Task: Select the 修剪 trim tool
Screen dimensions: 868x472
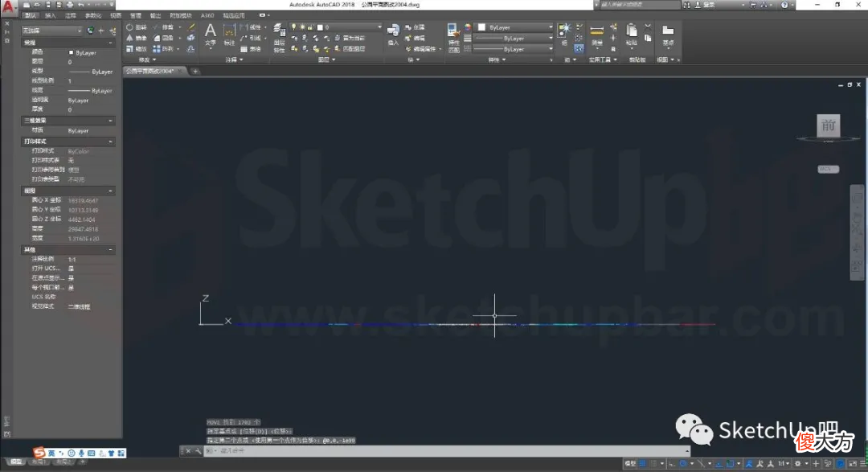Action: pos(163,27)
